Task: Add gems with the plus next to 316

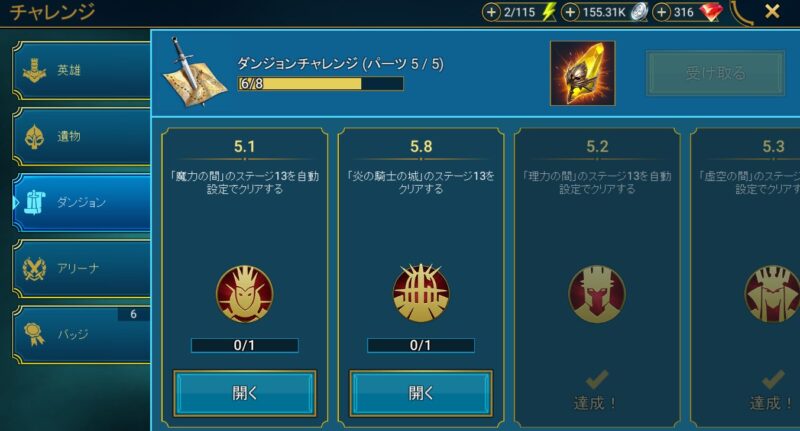Action: point(661,12)
